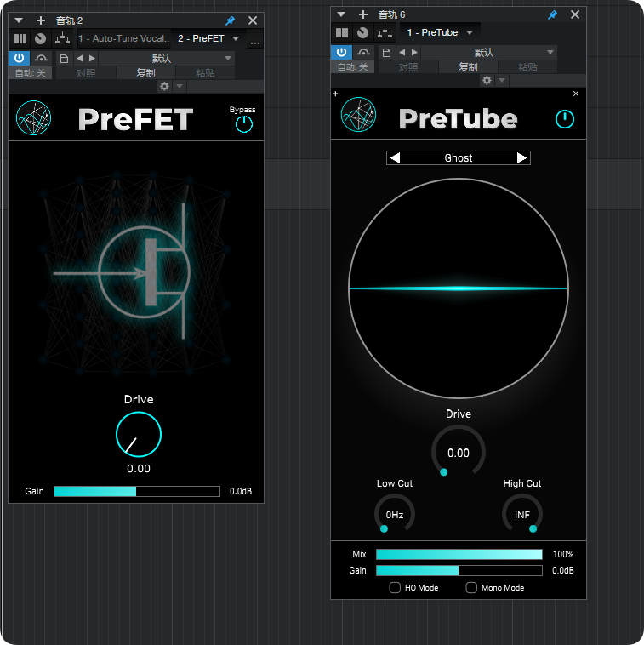
Task: Click channel editor bars icon in 音轨 2
Action: [20, 38]
